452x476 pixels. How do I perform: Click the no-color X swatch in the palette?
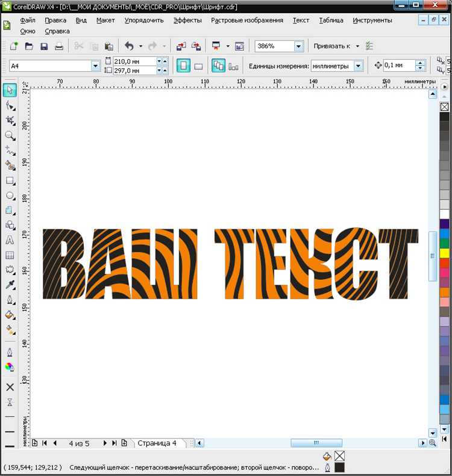(x=445, y=107)
